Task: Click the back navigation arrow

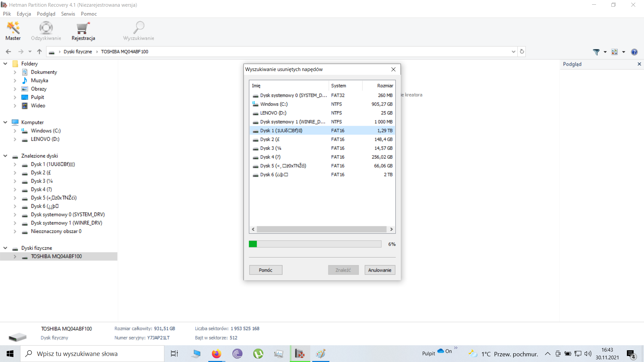Action: click(x=8, y=52)
